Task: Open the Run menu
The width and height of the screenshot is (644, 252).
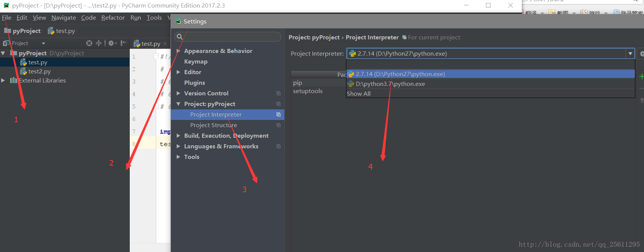Action: (135, 18)
